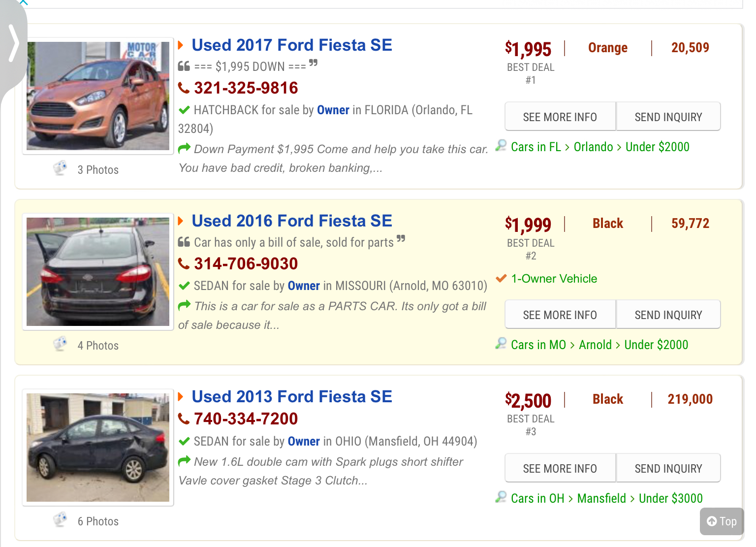The height and width of the screenshot is (547, 756).
Task: Click phone icon beside 314-706-9030
Action: [184, 264]
